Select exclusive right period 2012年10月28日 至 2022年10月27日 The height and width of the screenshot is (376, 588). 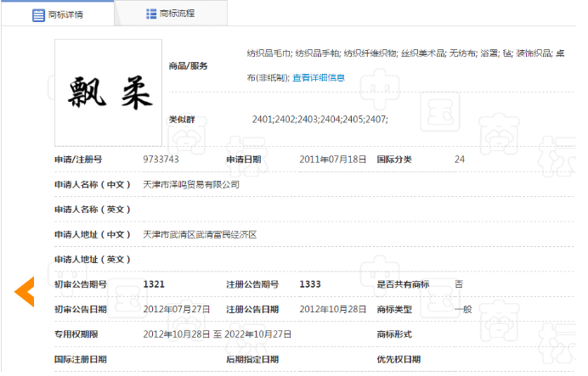click(218, 334)
